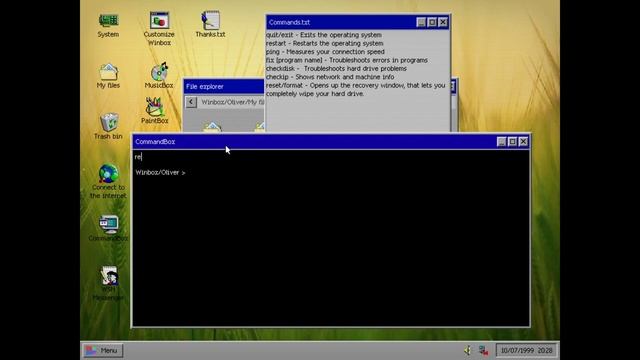Minimize the CommandBox window
This screenshot has width=640, height=360.
[502, 142]
